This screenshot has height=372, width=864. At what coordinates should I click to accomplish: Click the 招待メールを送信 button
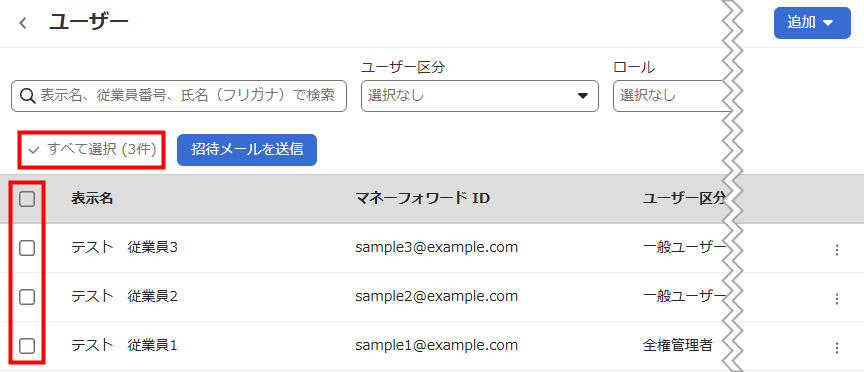point(247,149)
